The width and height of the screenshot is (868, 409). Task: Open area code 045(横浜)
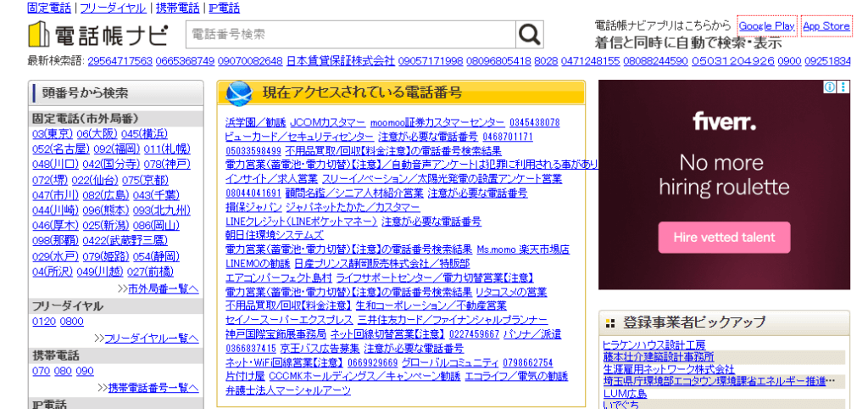coord(144,133)
